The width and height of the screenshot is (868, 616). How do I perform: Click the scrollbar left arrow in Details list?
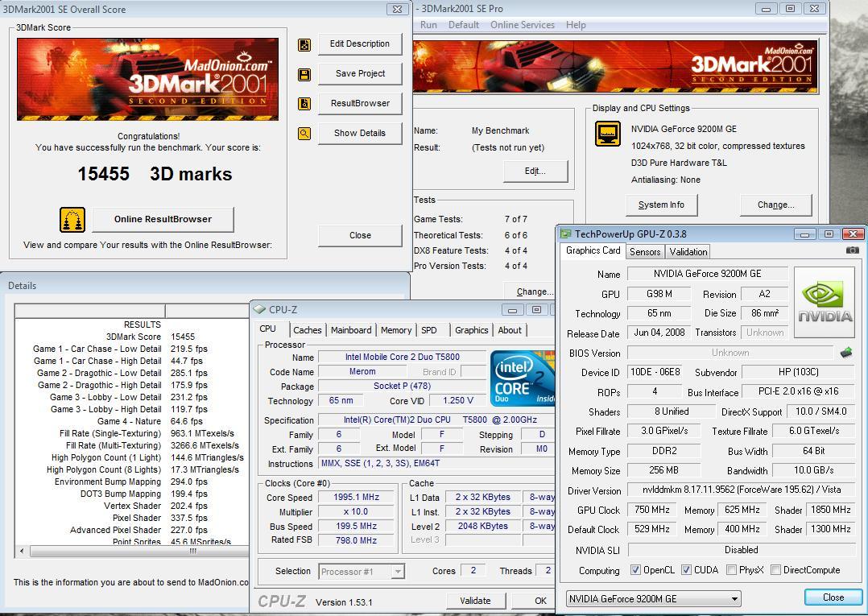tap(22, 552)
